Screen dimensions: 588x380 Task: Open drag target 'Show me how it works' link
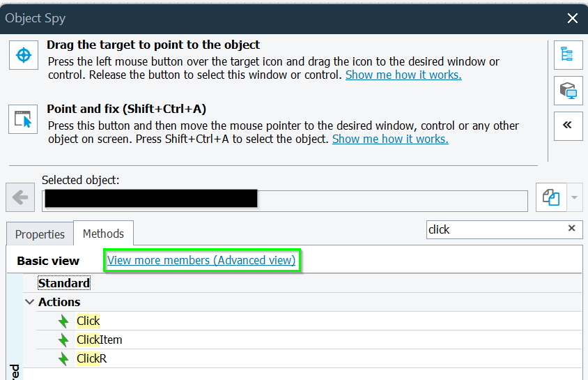pos(403,75)
